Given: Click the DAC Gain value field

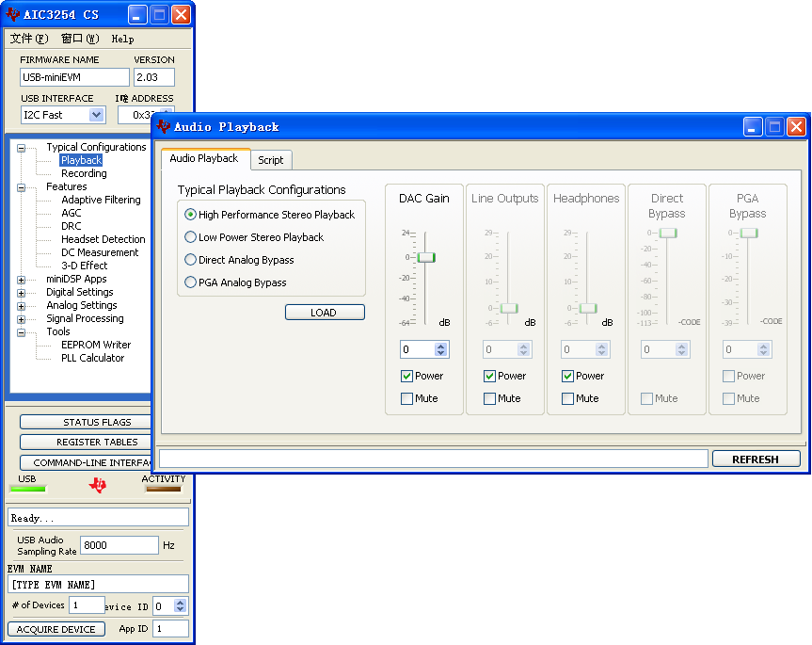Looking at the screenshot, I should point(418,349).
